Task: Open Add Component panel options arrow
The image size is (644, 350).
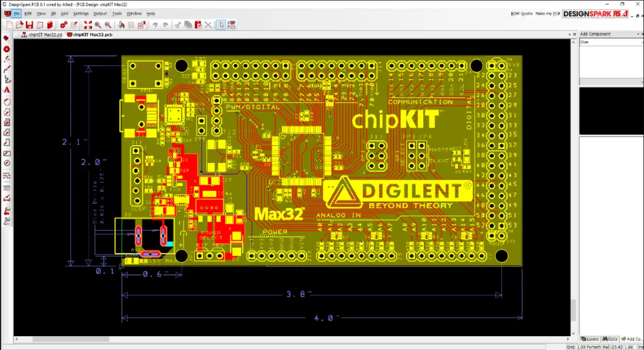Action: pos(638,34)
